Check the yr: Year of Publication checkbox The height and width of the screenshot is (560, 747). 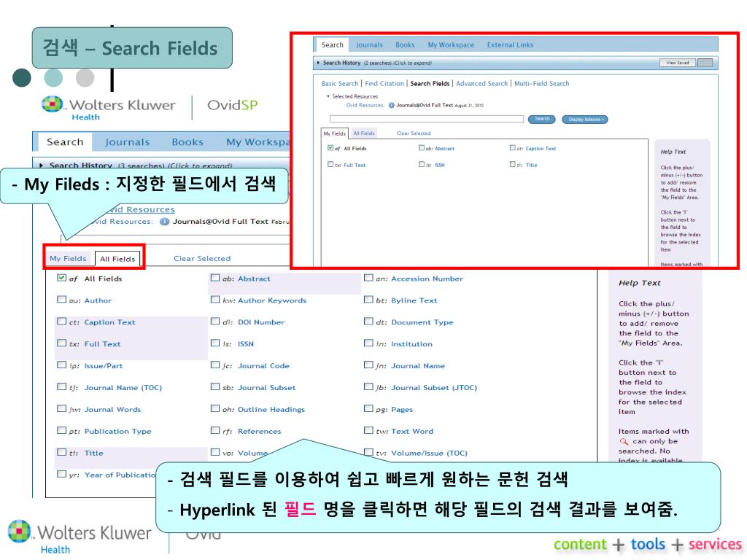tap(61, 474)
